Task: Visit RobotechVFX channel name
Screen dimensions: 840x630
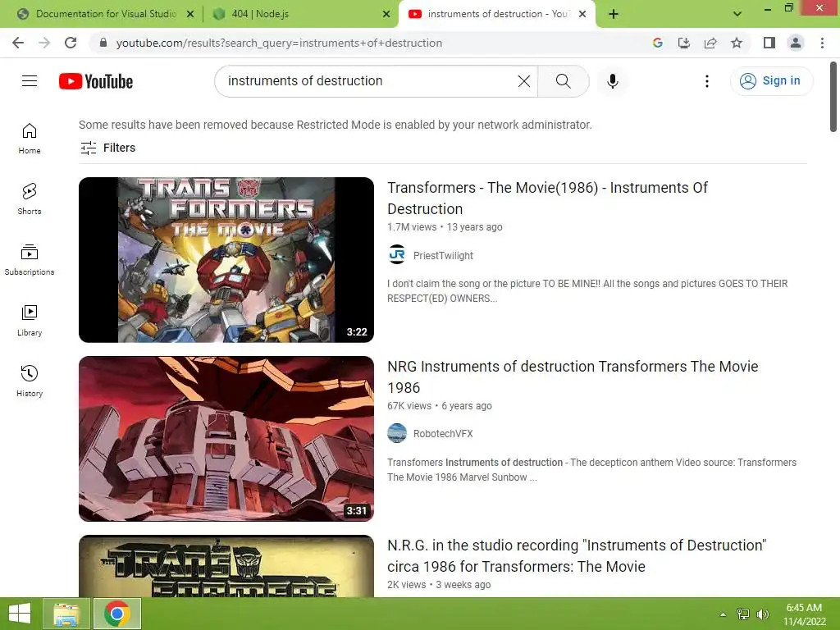Action: (x=443, y=433)
